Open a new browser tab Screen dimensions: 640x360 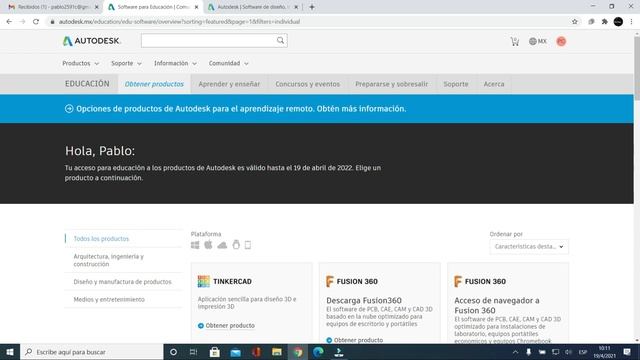click(x=312, y=7)
